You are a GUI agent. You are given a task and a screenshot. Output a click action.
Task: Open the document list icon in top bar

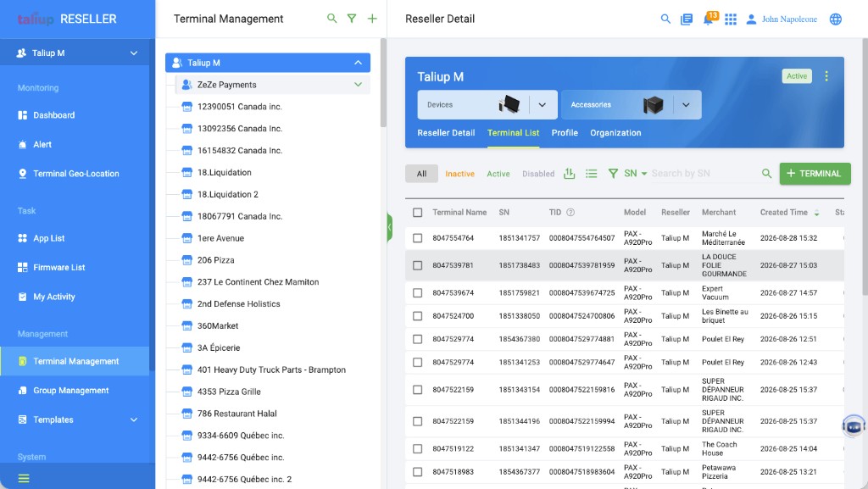687,19
